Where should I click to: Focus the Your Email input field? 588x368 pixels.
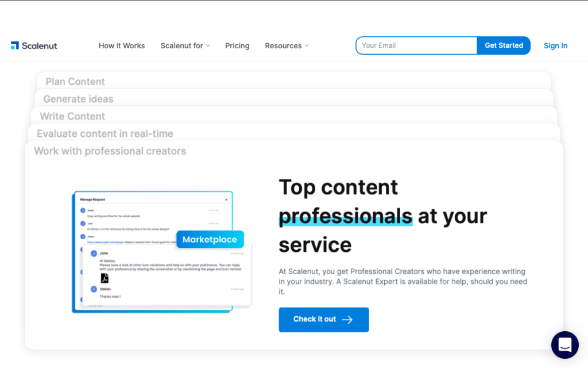tap(416, 45)
